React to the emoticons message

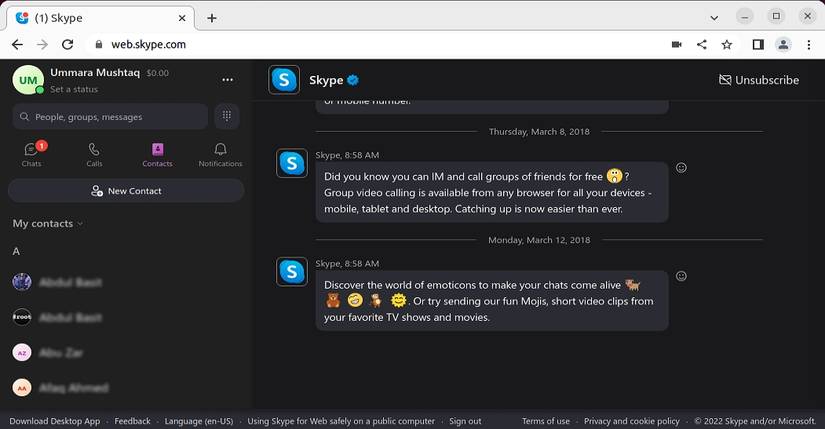click(681, 276)
